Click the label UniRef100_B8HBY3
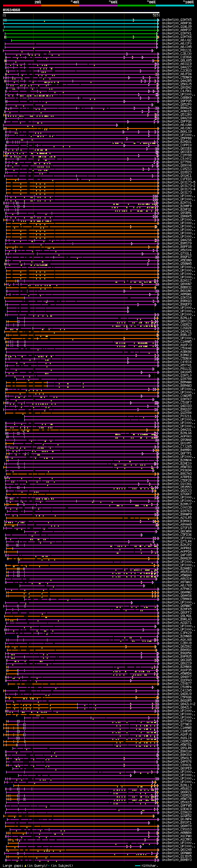The image size is (197, 868). click(x=177, y=860)
